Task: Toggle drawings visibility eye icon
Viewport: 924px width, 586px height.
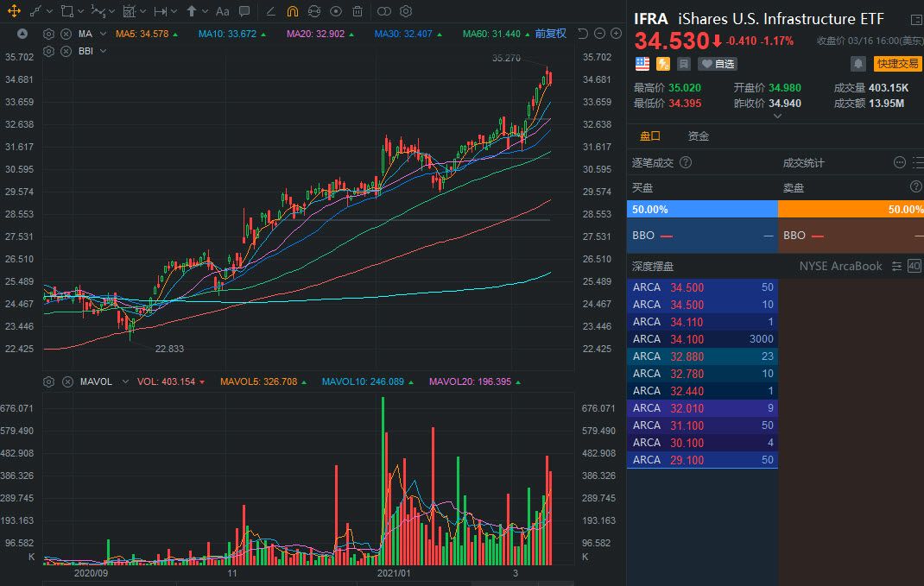Action: (x=336, y=11)
